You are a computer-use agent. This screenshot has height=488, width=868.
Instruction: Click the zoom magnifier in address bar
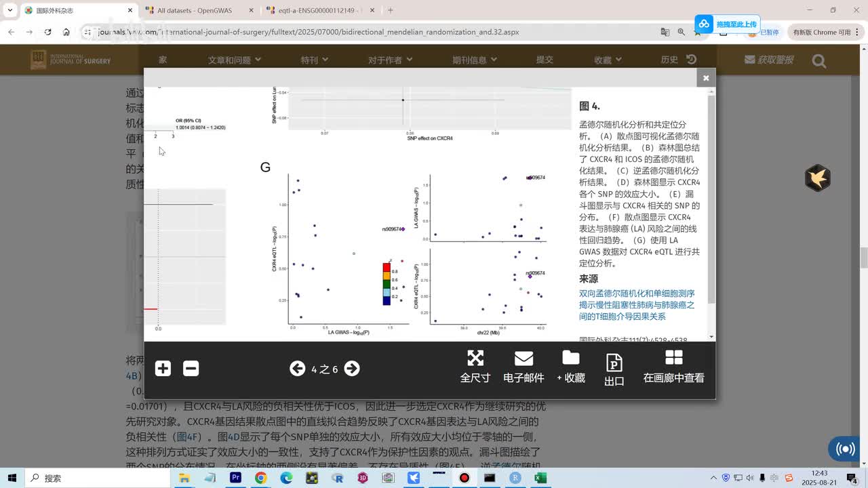coord(682,32)
